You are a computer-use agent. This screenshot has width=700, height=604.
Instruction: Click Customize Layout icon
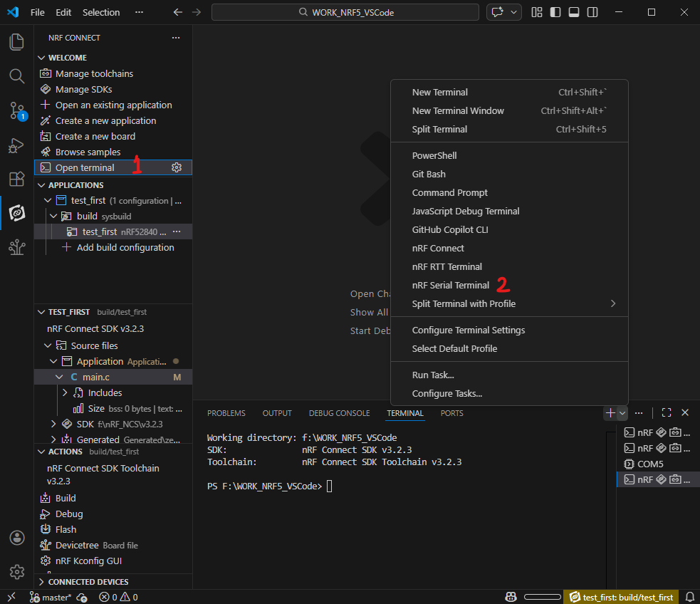[537, 12]
